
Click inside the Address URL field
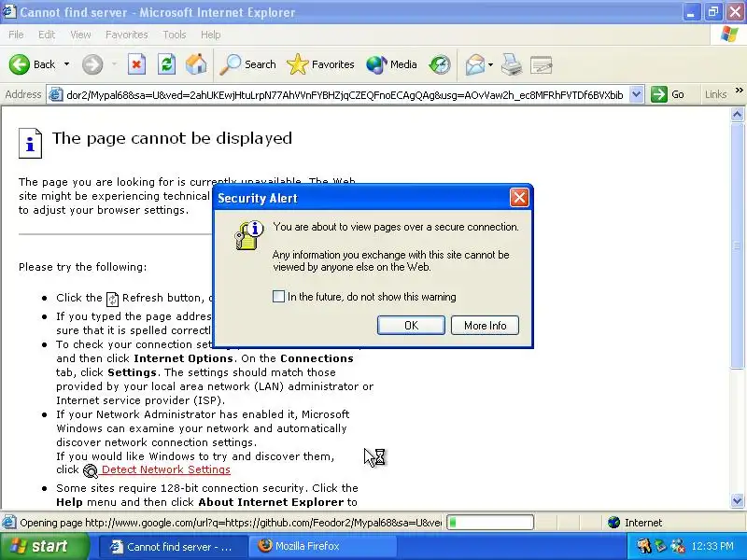pyautogui.click(x=345, y=95)
